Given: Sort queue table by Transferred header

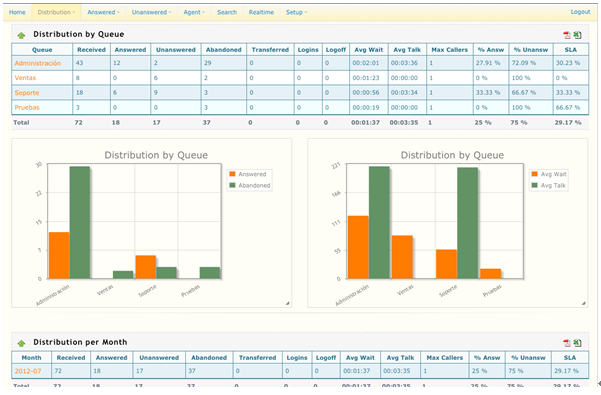Looking at the screenshot, I should coord(270,50).
